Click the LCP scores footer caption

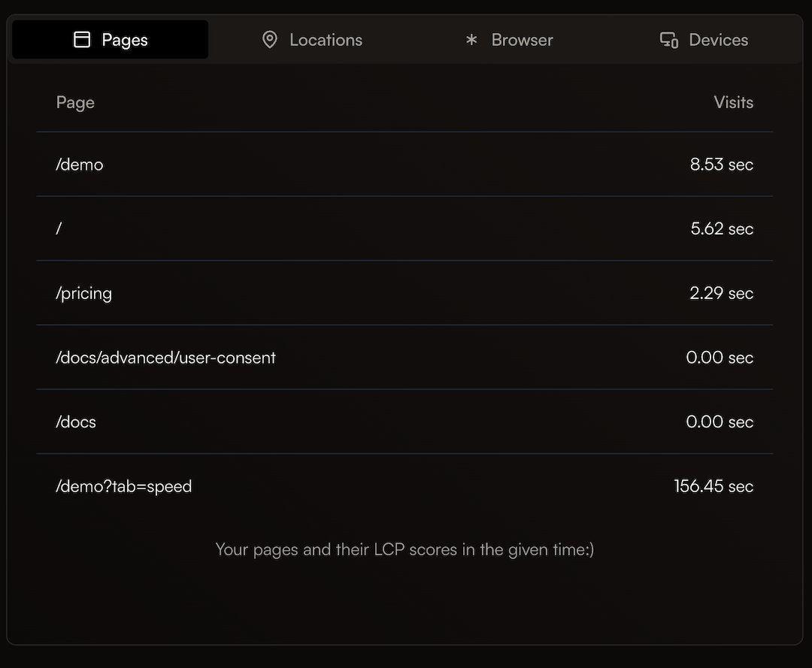coord(404,549)
